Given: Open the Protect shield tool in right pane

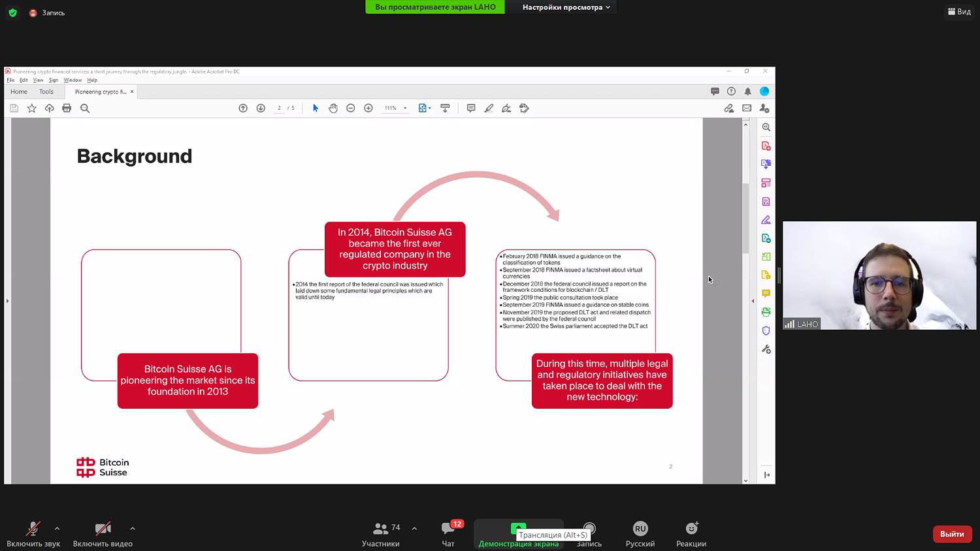Looking at the screenshot, I should (766, 331).
